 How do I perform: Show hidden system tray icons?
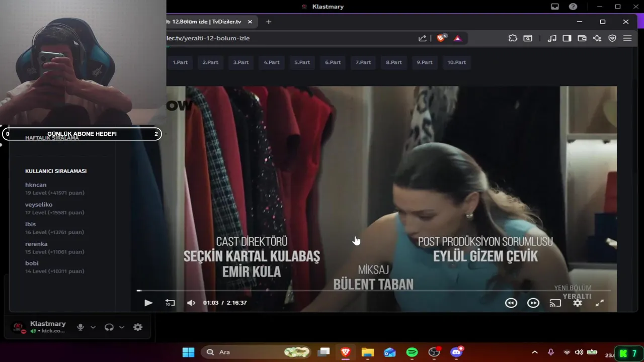coord(535,352)
